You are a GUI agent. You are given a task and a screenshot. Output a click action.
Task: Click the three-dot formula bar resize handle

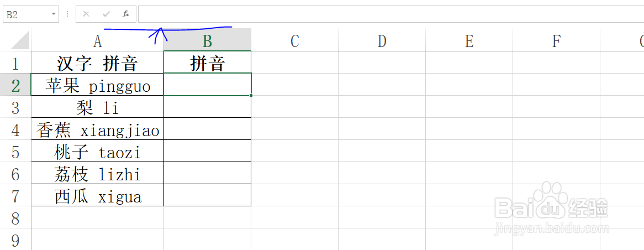67,14
